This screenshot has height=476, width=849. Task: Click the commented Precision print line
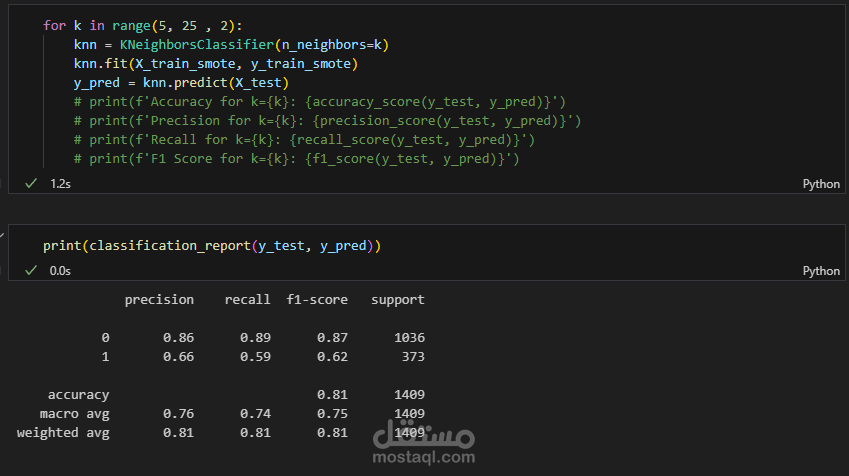pos(328,120)
